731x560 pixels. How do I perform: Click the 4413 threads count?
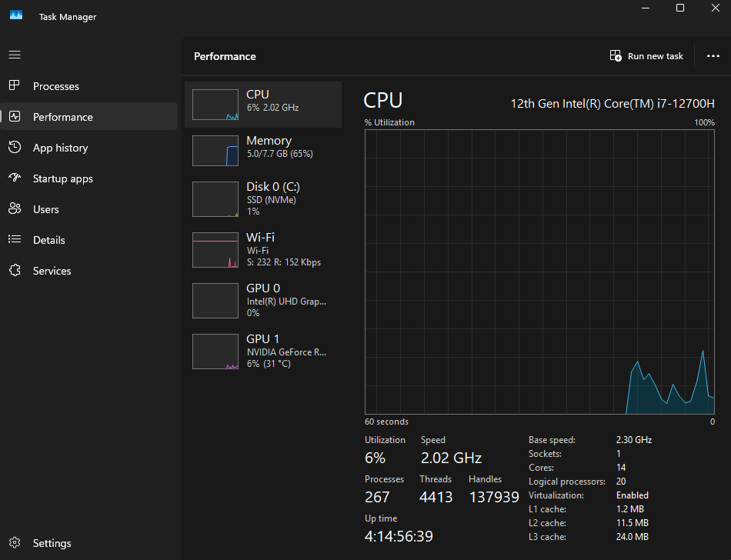(x=436, y=497)
